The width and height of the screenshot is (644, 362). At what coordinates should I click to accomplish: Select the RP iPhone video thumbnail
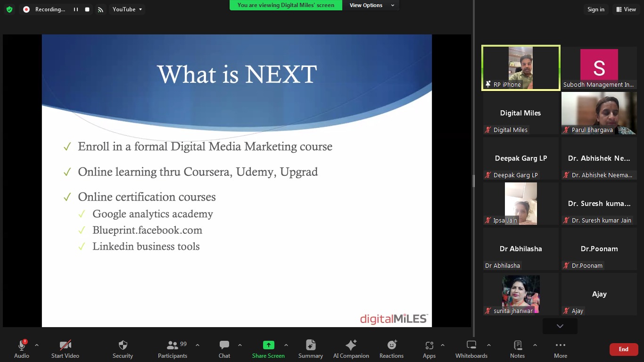pyautogui.click(x=520, y=67)
